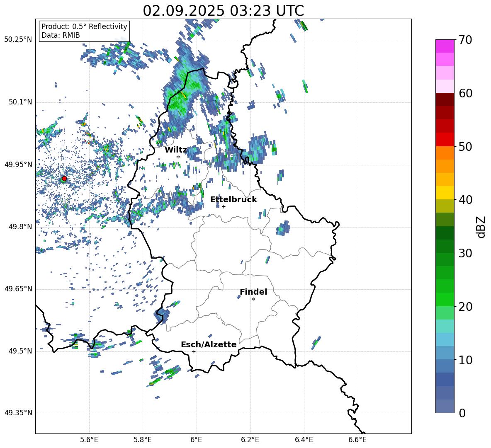Click the Wiltz city label
This screenshot has height=448, width=491.
point(176,150)
